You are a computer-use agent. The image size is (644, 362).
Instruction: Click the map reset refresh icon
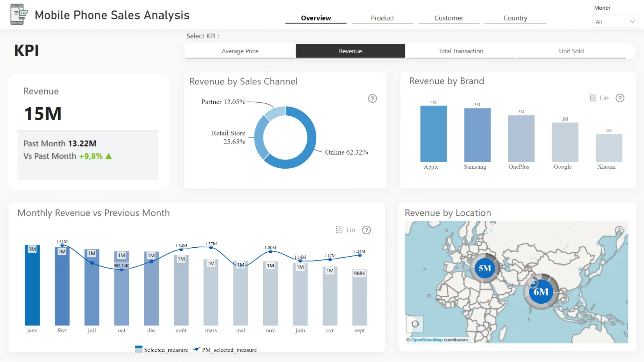pyautogui.click(x=415, y=324)
